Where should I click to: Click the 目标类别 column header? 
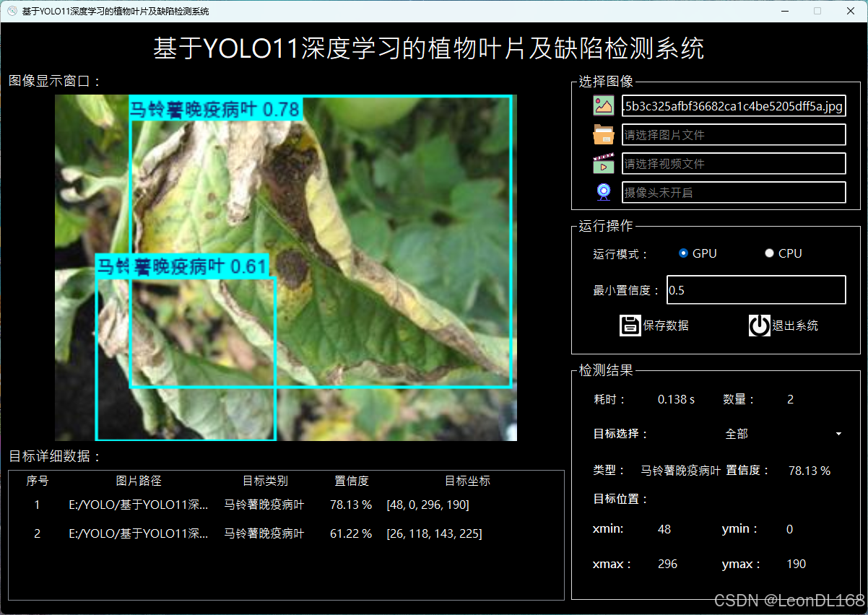click(265, 481)
